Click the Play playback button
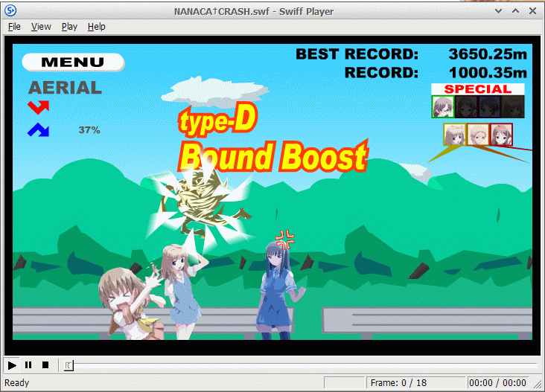Screen dimensions: 545x392 click(x=12, y=365)
